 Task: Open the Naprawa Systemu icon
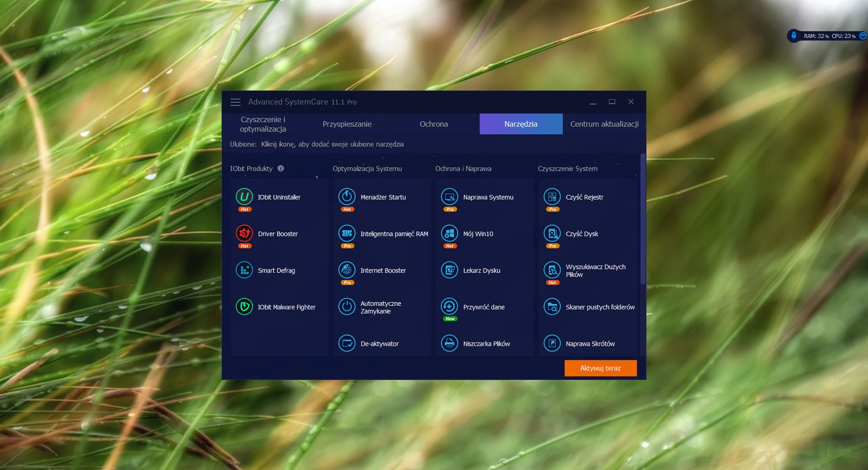pyautogui.click(x=449, y=196)
